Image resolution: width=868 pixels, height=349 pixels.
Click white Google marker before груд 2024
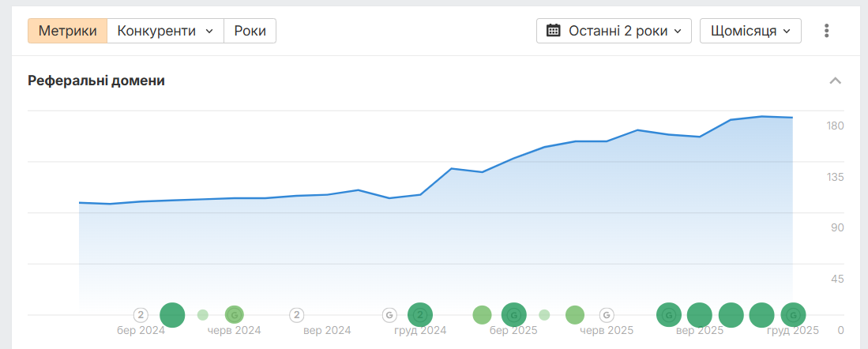(389, 315)
